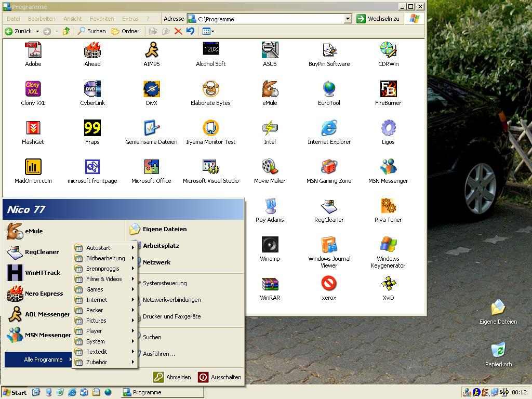Select the MadOnion.com icon

click(x=33, y=167)
